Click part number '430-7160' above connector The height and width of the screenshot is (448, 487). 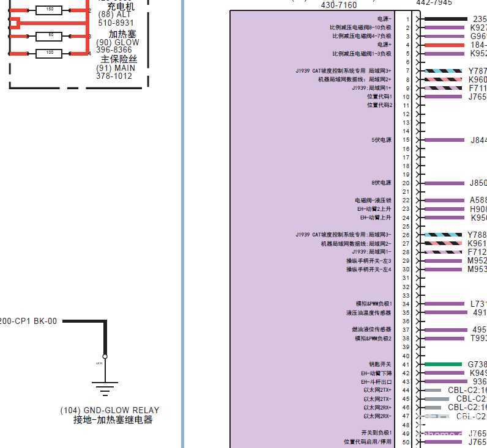(x=339, y=5)
